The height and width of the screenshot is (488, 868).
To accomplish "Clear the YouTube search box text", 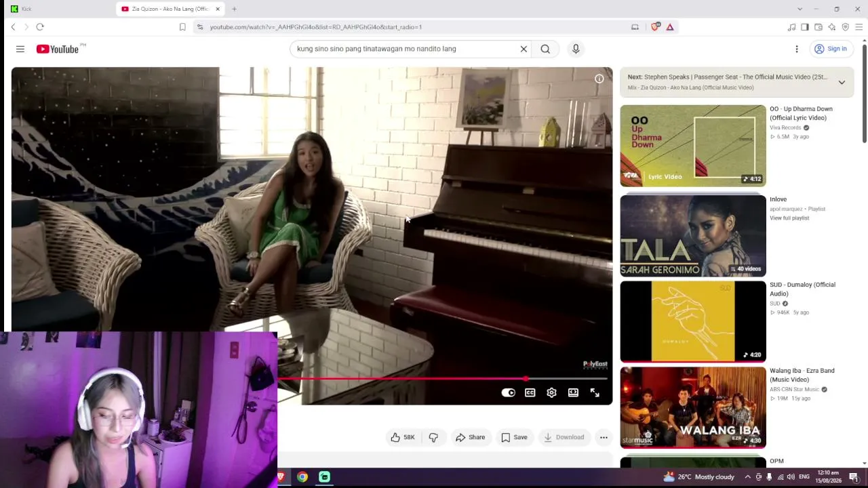I will point(524,49).
